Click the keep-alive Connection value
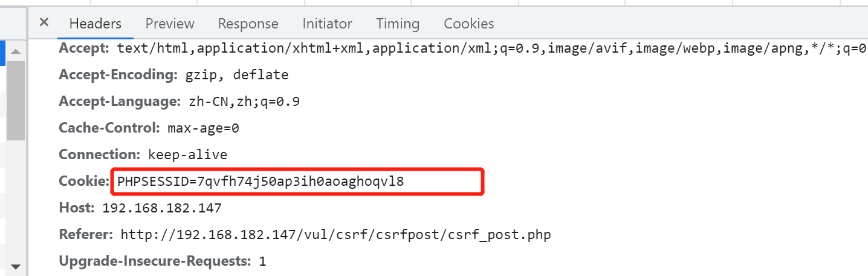This screenshot has width=868, height=276. tap(187, 155)
